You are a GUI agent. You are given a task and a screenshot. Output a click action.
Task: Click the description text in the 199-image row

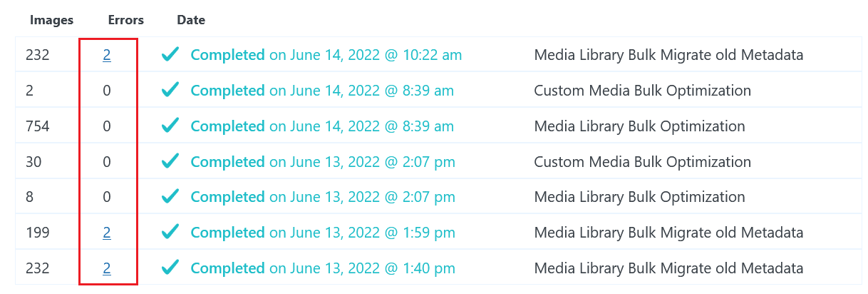pyautogui.click(x=668, y=233)
